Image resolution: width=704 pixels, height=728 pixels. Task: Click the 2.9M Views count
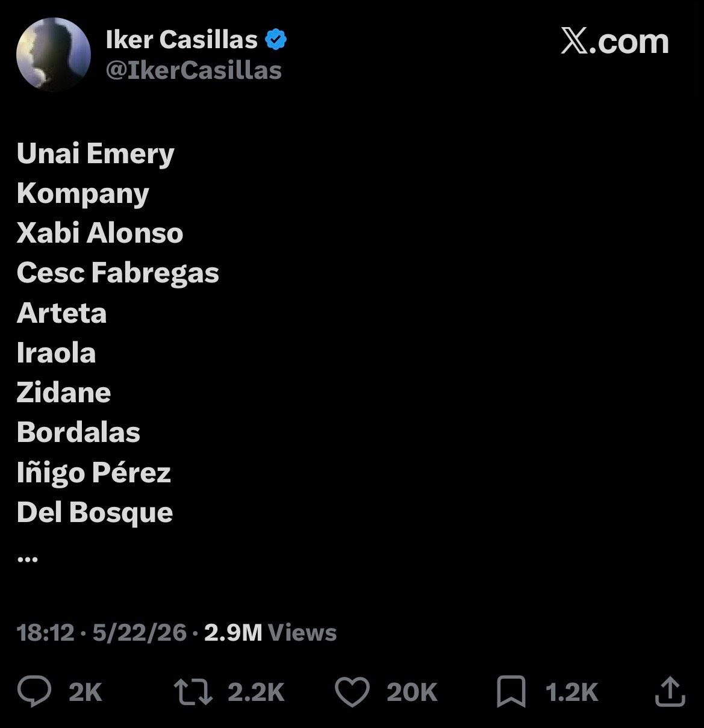coord(270,632)
